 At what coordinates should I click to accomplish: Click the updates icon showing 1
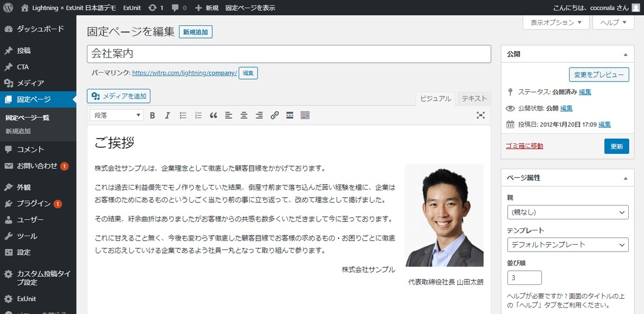[156, 8]
